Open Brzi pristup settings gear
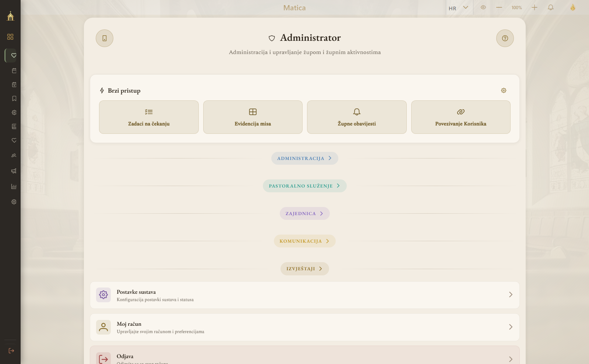 click(504, 90)
